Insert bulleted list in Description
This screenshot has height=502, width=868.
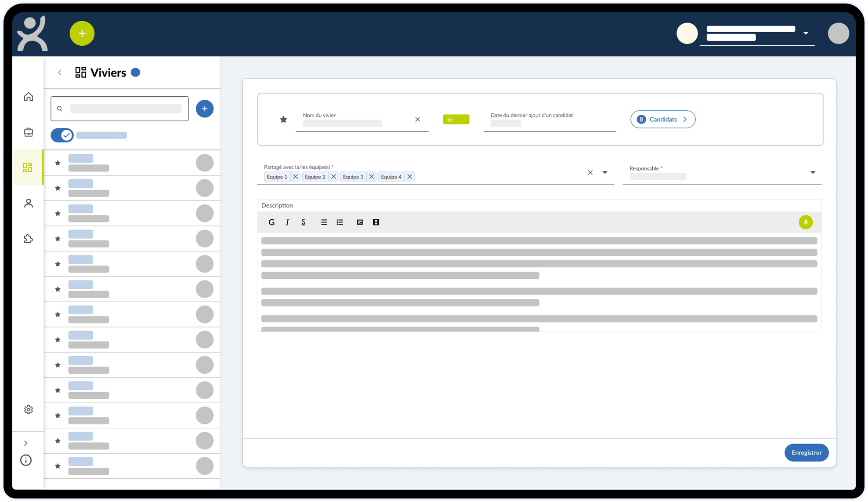point(324,222)
